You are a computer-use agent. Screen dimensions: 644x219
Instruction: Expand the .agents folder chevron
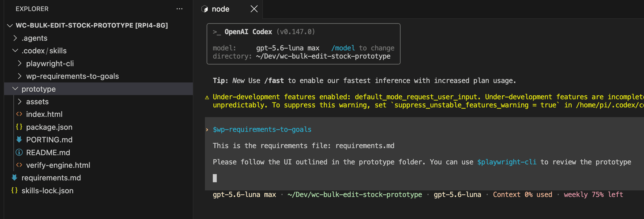tap(15, 38)
